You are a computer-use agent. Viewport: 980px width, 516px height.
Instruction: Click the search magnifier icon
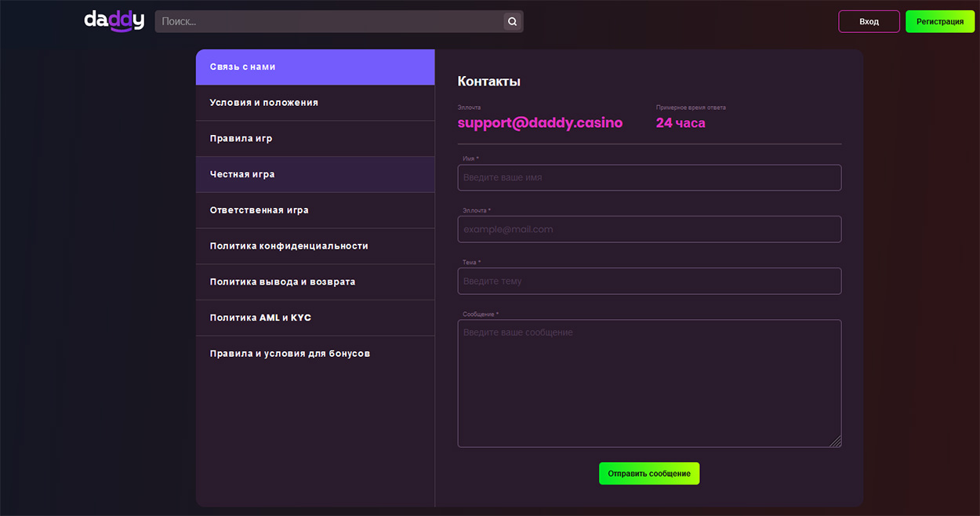[512, 22]
